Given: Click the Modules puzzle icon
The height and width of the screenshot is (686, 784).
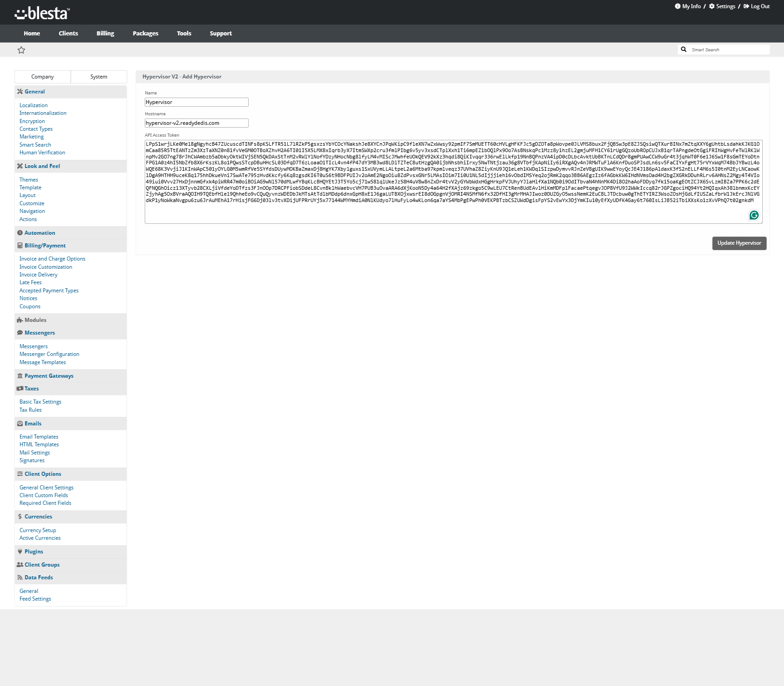Looking at the screenshot, I should [x=20, y=320].
